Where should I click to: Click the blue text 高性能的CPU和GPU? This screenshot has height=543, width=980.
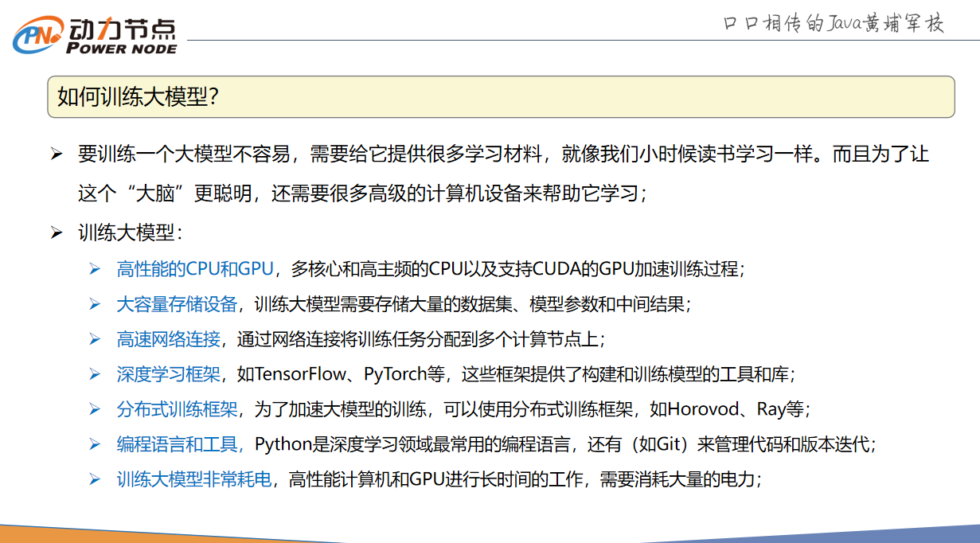195,268
